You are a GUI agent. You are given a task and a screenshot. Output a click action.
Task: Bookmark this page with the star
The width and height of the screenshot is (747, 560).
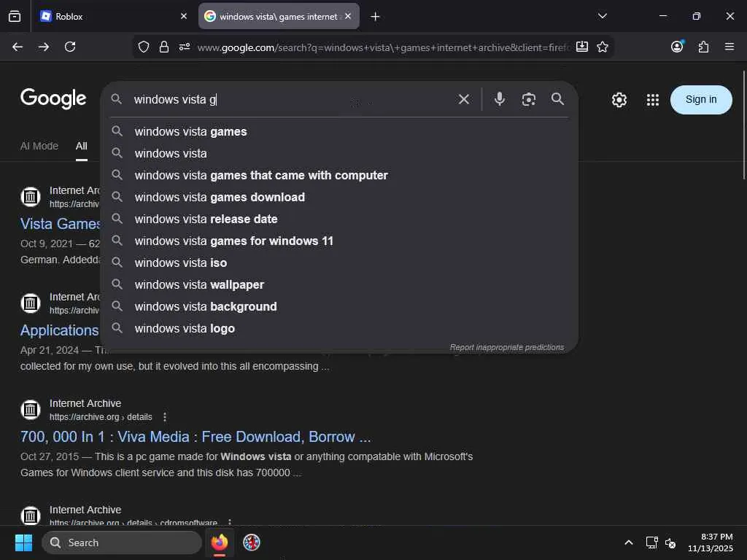[603, 47]
